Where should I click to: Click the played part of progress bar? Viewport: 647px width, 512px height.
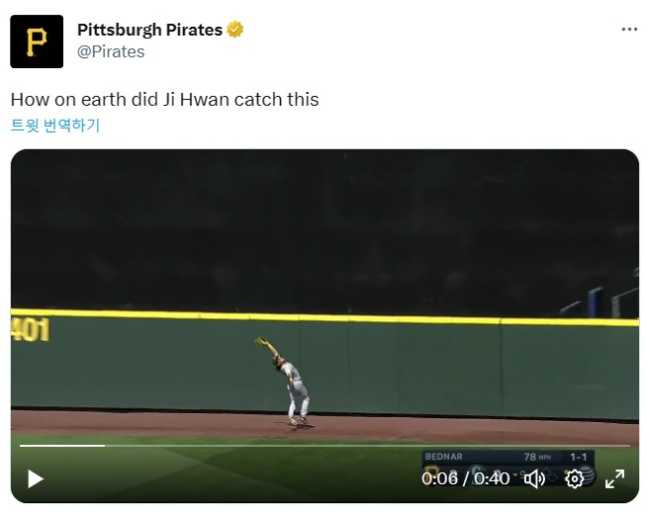click(x=62, y=446)
